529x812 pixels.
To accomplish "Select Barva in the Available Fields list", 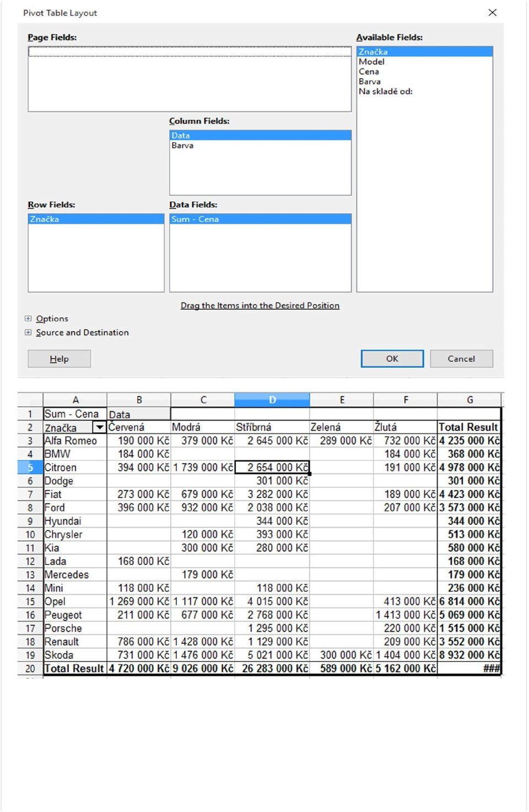I will point(424,82).
